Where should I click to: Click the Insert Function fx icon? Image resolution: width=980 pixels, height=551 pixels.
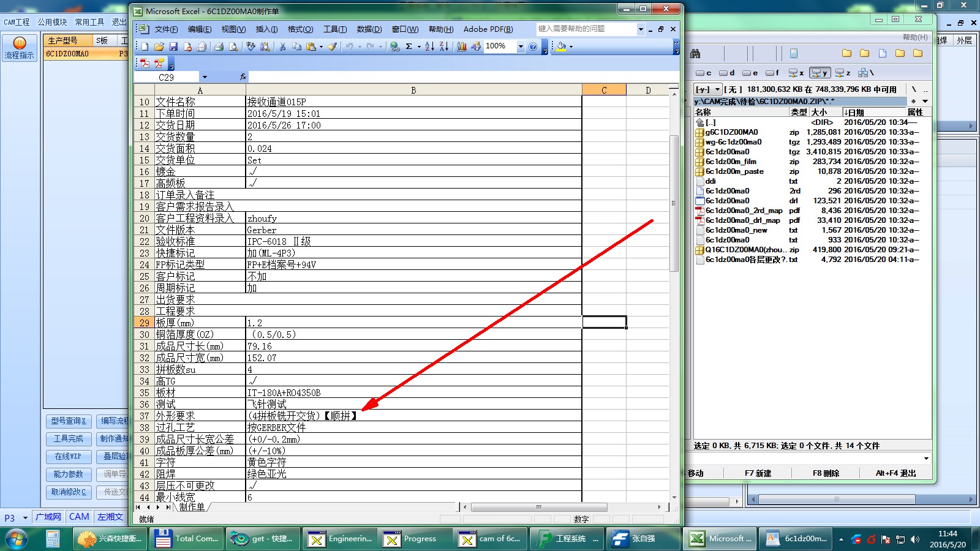[243, 77]
